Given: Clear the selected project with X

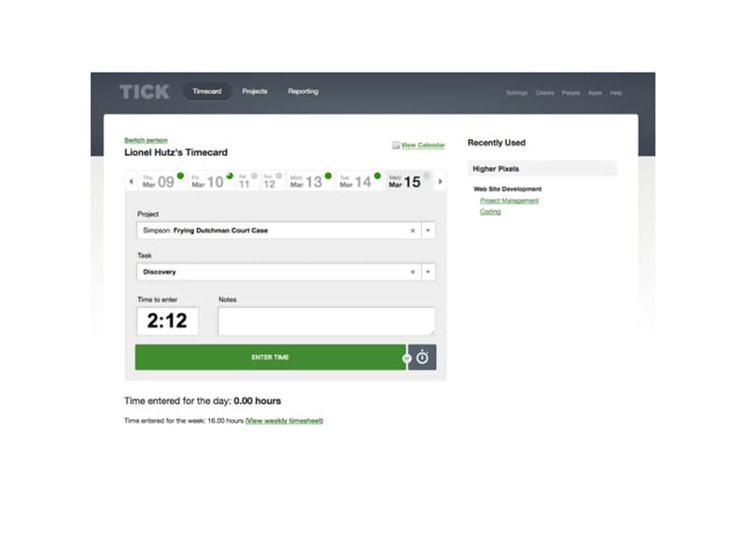Looking at the screenshot, I should [x=413, y=231].
